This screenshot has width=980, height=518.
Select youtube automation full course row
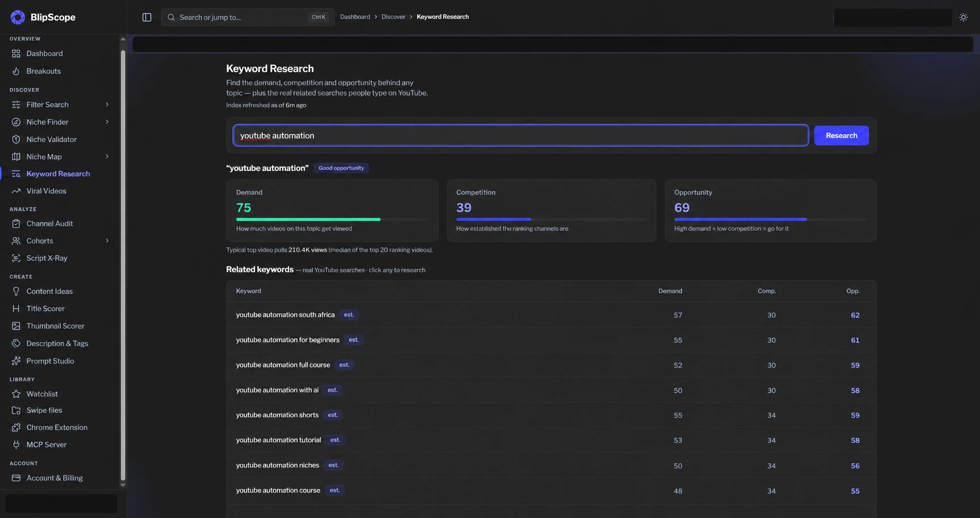click(x=551, y=365)
